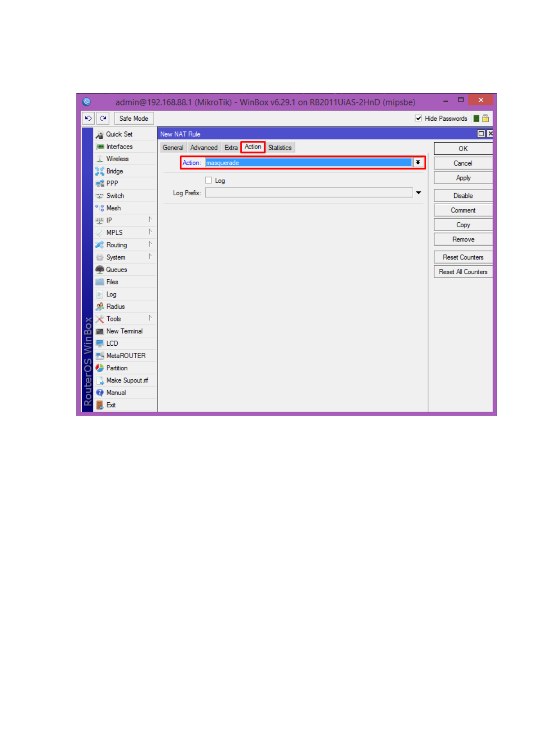Screen dimensions: 535x756
Task: Select the Switch icon
Action: point(100,196)
